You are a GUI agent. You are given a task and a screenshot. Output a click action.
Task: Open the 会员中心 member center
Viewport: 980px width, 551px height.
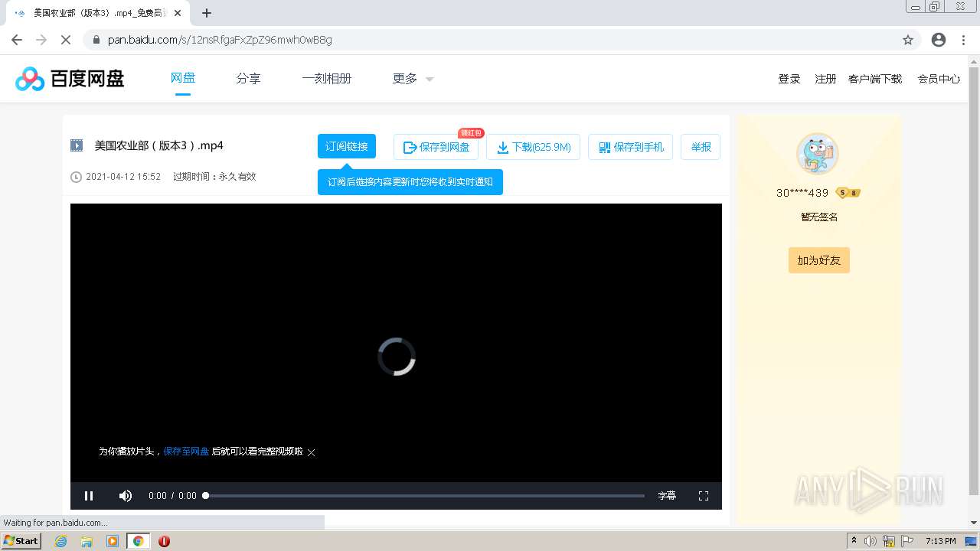click(x=939, y=79)
